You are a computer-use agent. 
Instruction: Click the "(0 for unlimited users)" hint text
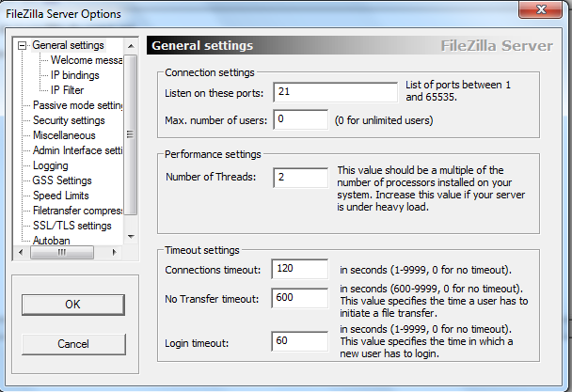[x=384, y=120]
